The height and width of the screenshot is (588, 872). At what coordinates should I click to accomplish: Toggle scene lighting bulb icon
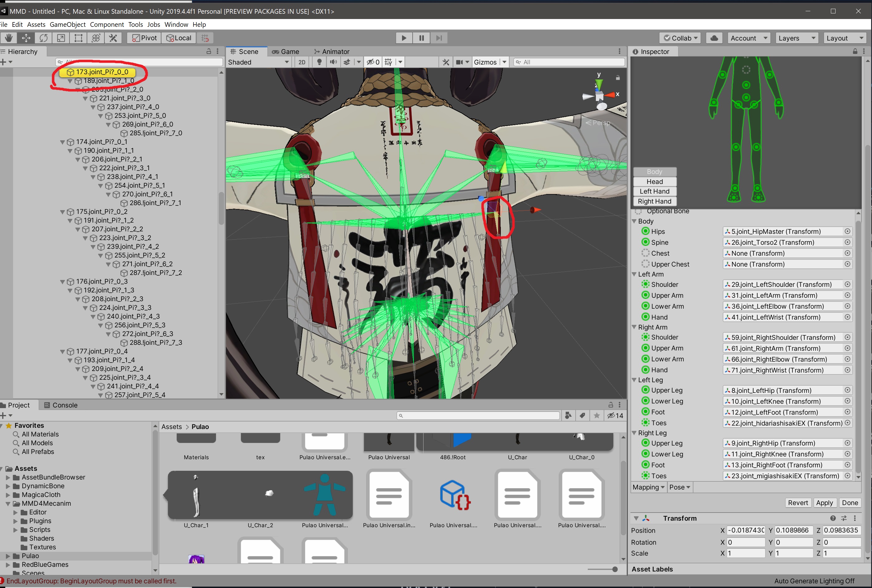[319, 62]
